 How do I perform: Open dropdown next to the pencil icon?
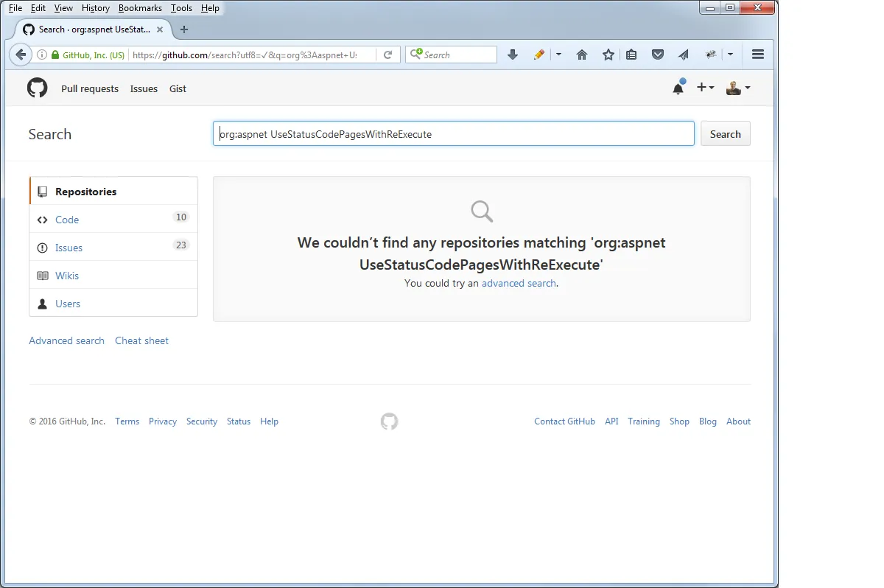click(558, 55)
